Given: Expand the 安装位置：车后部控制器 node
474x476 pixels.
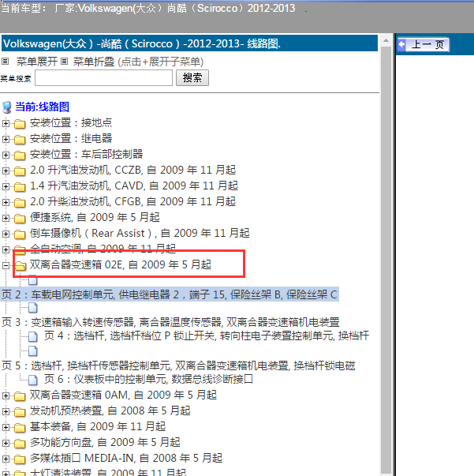Looking at the screenshot, I should pos(6,156).
